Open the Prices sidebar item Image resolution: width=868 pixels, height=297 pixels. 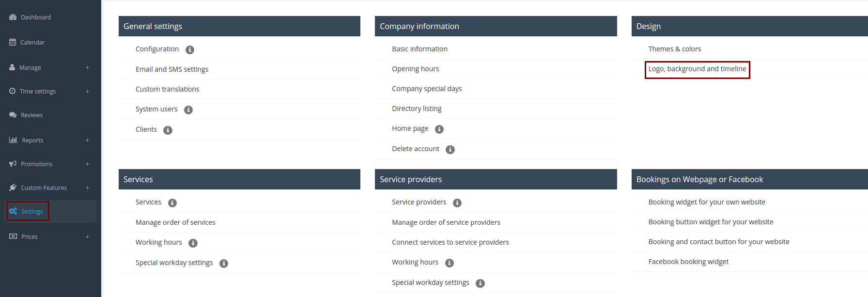[29, 236]
